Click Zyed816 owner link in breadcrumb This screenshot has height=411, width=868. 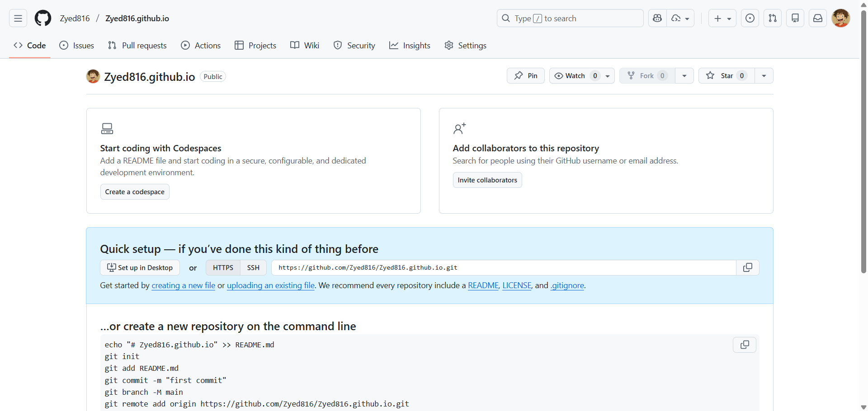pyautogui.click(x=75, y=19)
